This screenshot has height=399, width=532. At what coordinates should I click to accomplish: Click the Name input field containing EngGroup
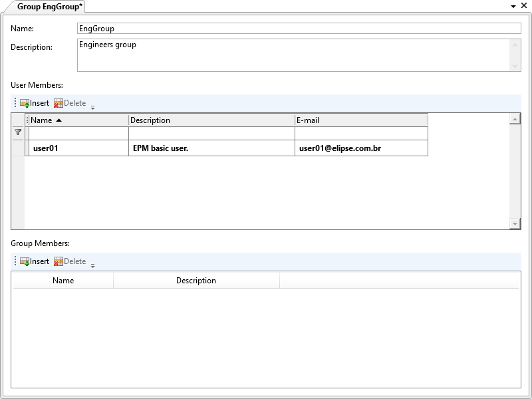[x=299, y=29]
